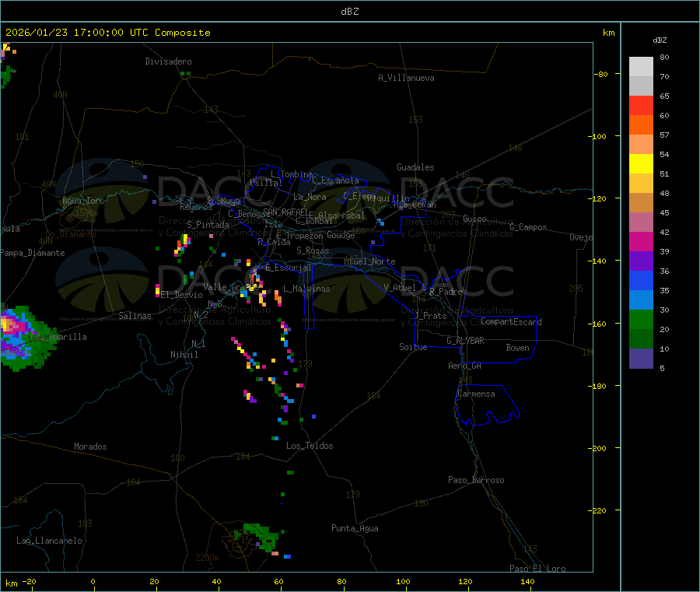Click the dark orange 57-60 dBZ legend swatch
Image resolution: width=700 pixels, height=592 pixels.
[x=641, y=125]
